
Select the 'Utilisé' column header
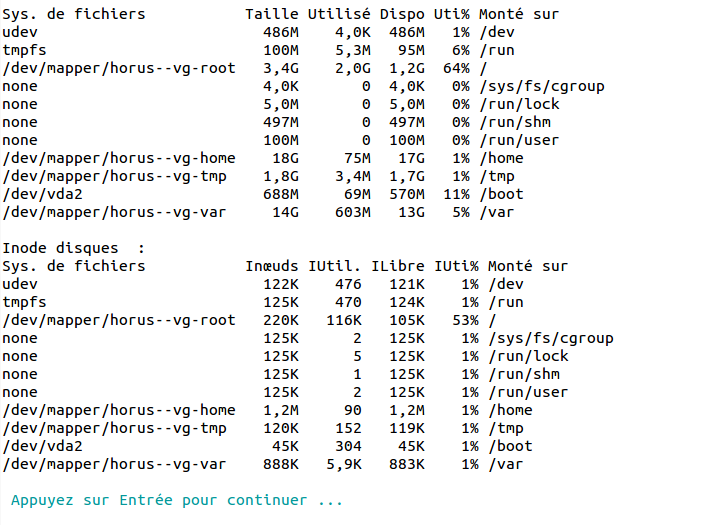[x=339, y=14]
